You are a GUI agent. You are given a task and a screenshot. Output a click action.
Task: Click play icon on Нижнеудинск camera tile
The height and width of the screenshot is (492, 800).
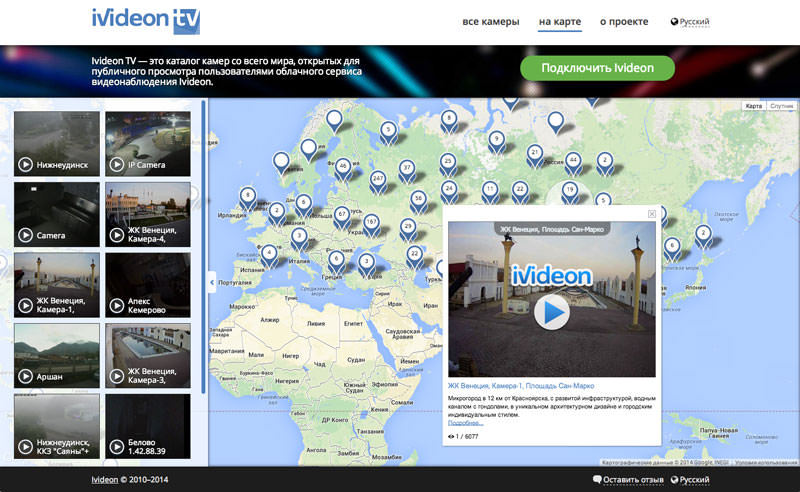click(x=25, y=164)
